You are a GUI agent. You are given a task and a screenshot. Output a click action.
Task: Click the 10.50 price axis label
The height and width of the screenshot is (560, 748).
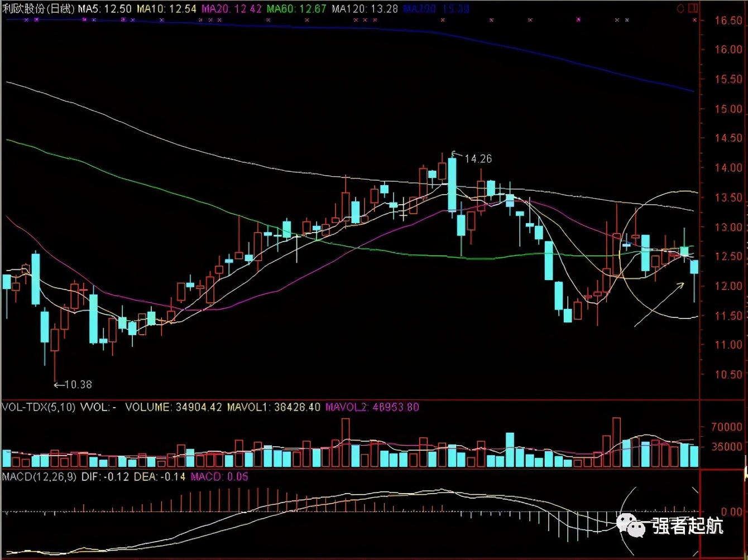[728, 374]
